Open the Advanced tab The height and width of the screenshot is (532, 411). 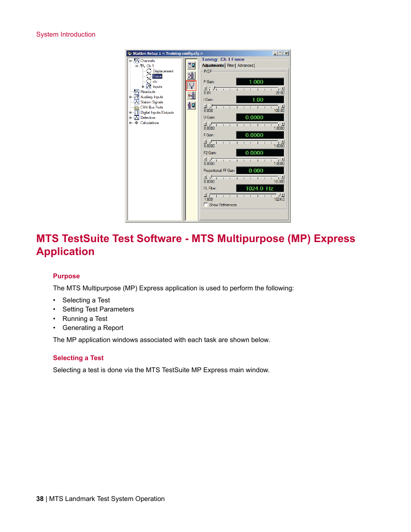(246, 65)
